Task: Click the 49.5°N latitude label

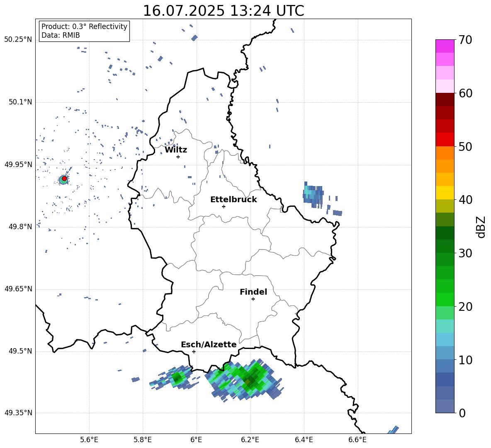Action: pos(20,351)
